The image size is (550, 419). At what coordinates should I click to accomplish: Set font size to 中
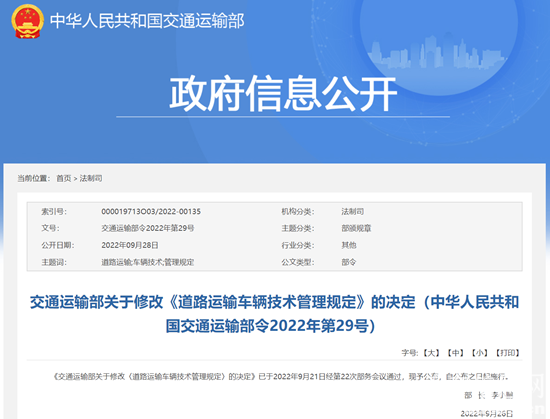click(456, 353)
